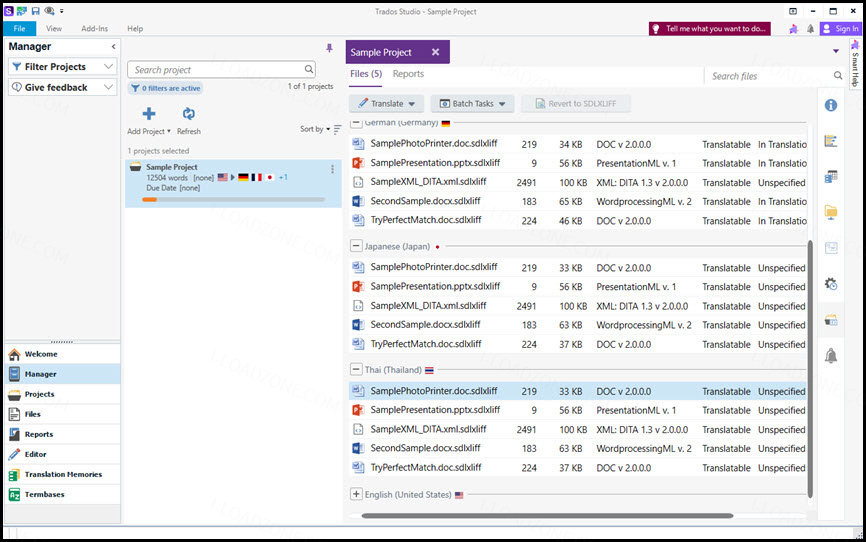Click the search magnifier in Search project box

(x=309, y=69)
